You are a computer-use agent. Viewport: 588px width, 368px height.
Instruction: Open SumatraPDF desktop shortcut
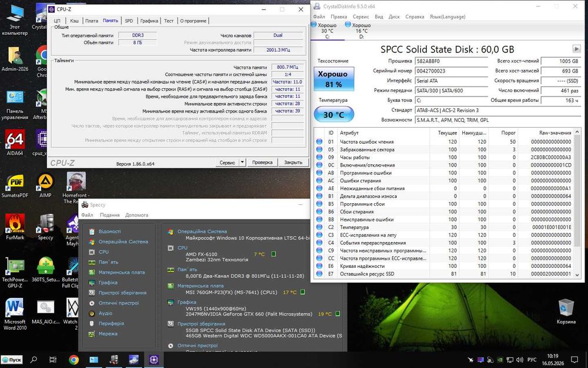point(15,185)
